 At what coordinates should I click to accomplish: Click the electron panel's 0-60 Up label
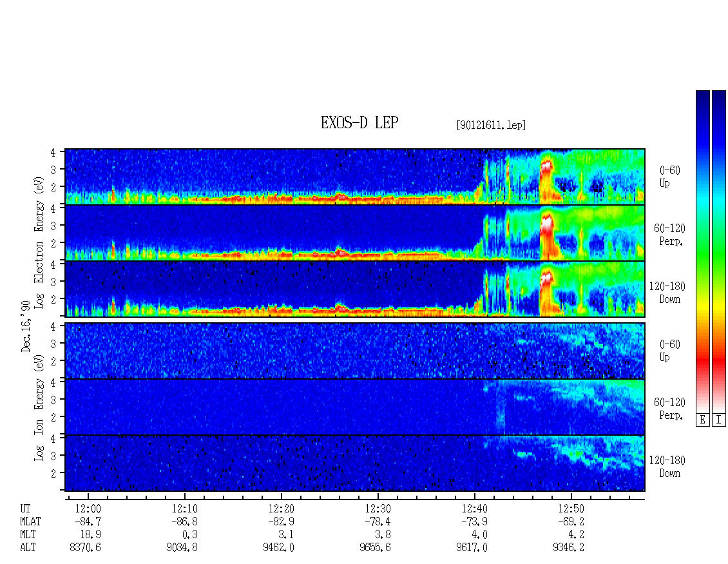point(669,177)
